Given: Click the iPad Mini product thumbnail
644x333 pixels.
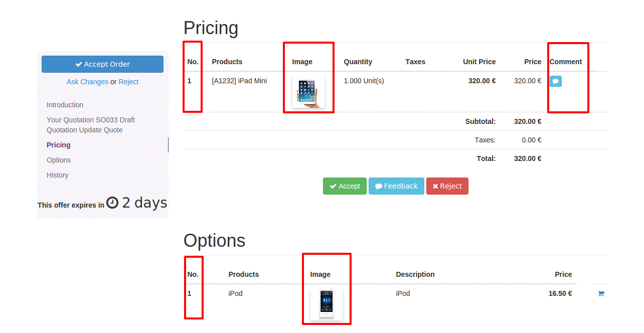Looking at the screenshot, I should [x=308, y=93].
